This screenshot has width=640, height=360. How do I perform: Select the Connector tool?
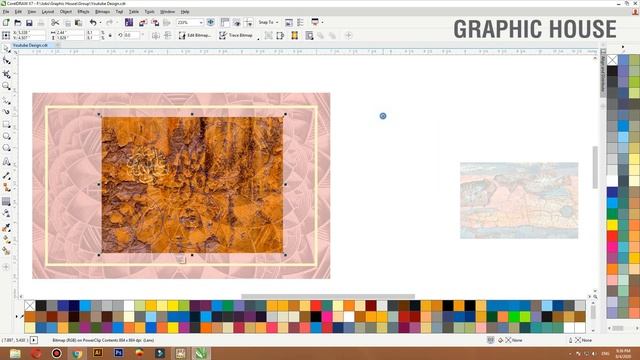[x=7, y=187]
